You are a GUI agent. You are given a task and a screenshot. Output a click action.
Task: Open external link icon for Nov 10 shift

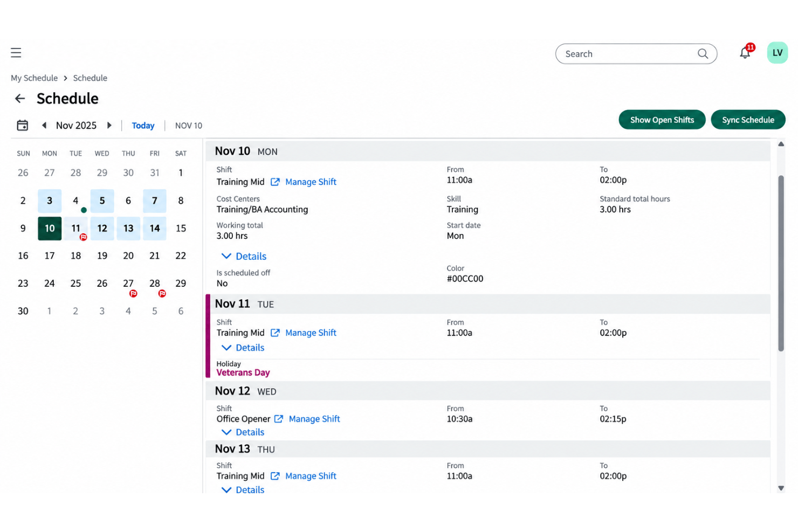point(275,182)
